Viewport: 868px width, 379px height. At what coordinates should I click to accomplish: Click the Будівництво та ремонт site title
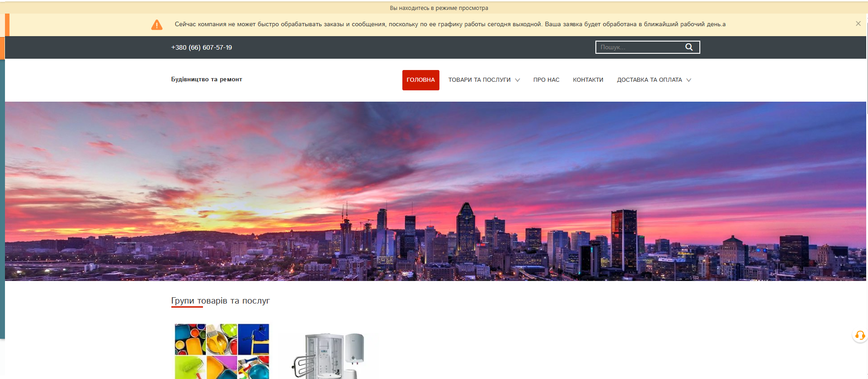[207, 80]
